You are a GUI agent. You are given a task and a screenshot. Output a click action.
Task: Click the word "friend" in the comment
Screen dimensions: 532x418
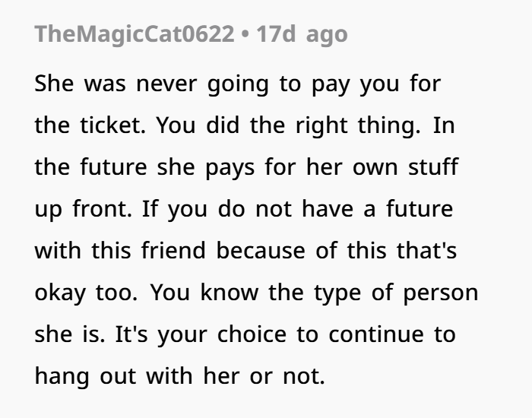point(178,251)
